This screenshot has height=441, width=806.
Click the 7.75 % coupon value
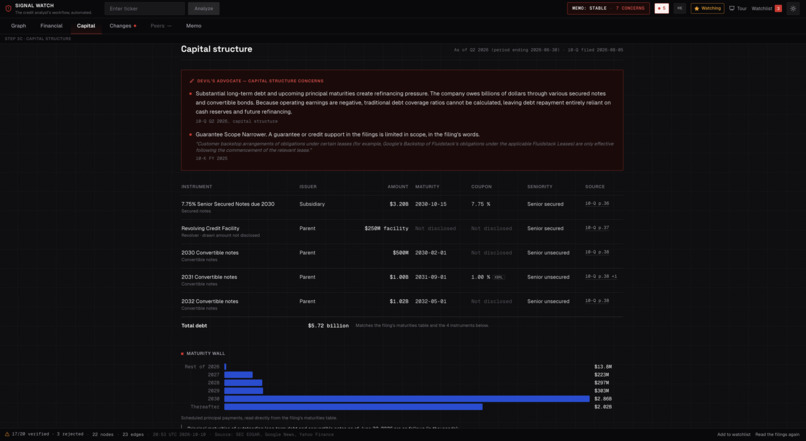481,204
